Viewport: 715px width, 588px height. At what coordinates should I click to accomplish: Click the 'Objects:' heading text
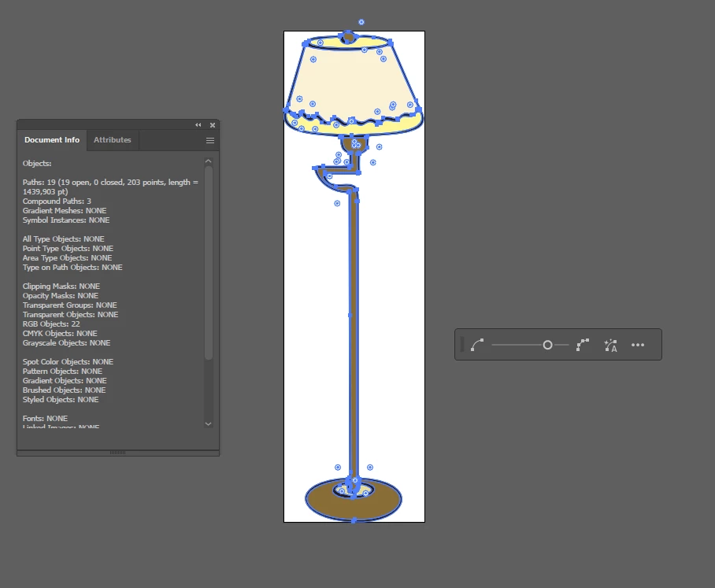click(37, 163)
